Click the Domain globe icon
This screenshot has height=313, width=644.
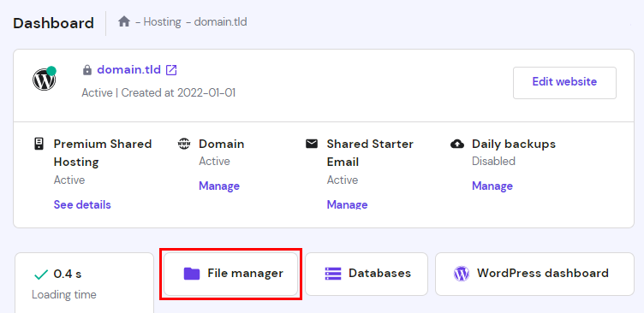(x=184, y=144)
